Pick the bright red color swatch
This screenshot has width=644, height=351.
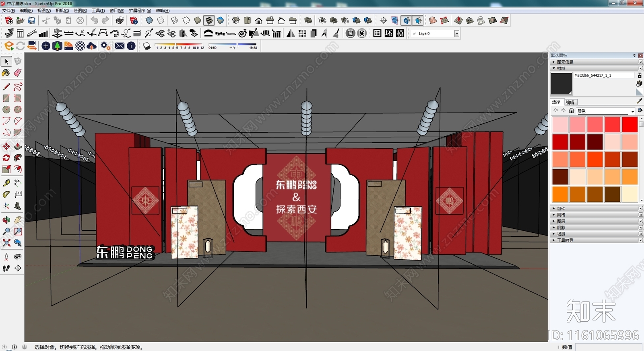coord(630,125)
